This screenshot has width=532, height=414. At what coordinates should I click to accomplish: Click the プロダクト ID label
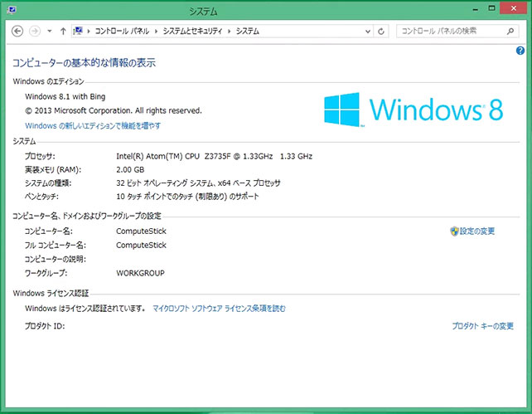click(45, 326)
